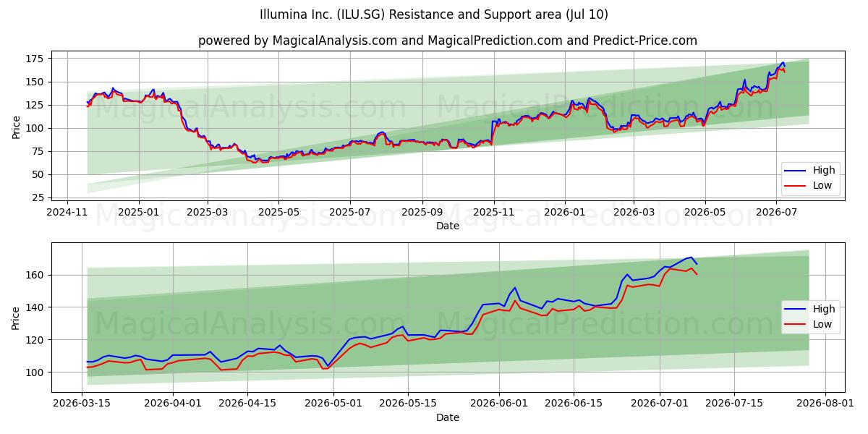Viewport: 868px width, 434px height.
Task: Click the '2026-05-15' x-axis label
Action: pyautogui.click(x=409, y=404)
